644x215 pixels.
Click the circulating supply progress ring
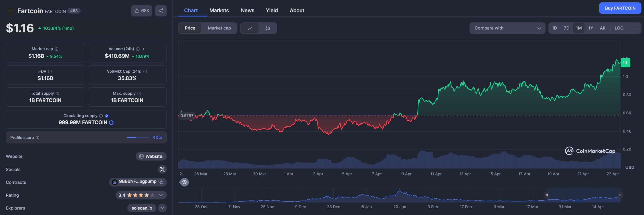111,122
